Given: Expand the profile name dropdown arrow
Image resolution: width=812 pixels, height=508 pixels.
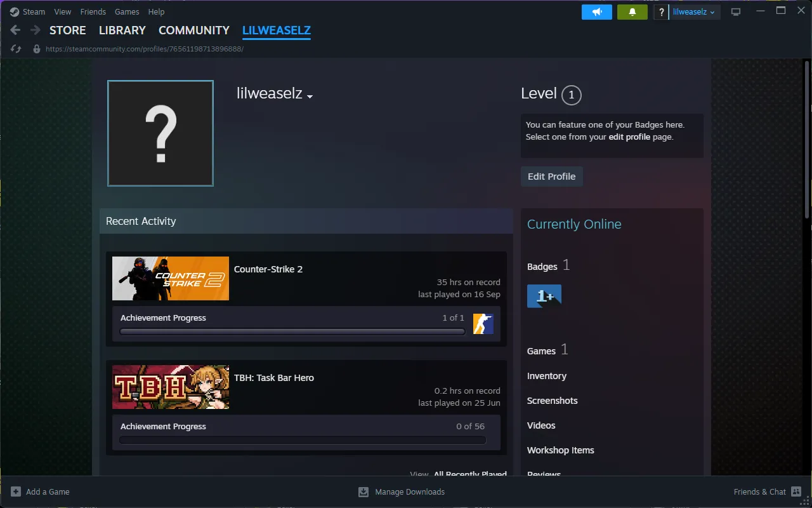Looking at the screenshot, I should coord(310,97).
